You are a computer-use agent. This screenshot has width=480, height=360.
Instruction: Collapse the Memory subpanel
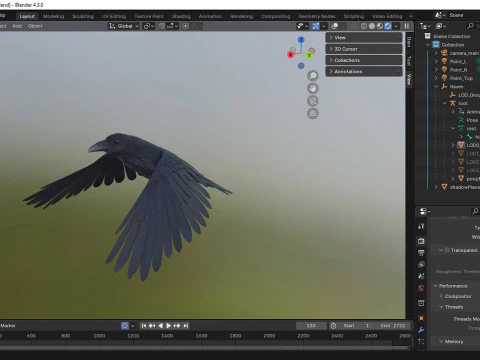click(441, 341)
